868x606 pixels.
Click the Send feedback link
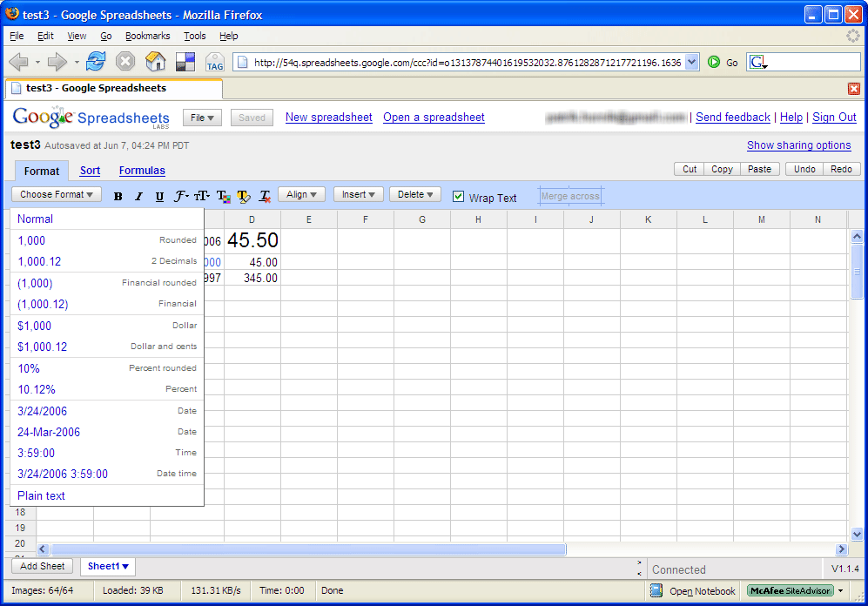pos(733,118)
